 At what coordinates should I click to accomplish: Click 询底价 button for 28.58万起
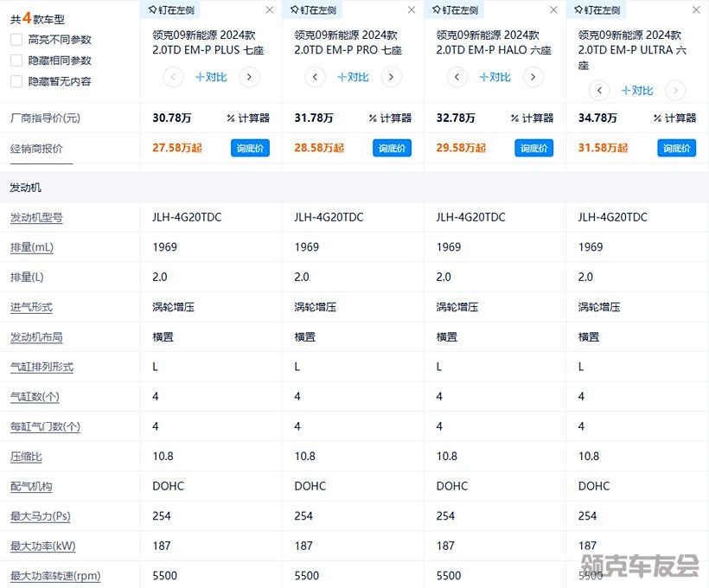(x=392, y=148)
